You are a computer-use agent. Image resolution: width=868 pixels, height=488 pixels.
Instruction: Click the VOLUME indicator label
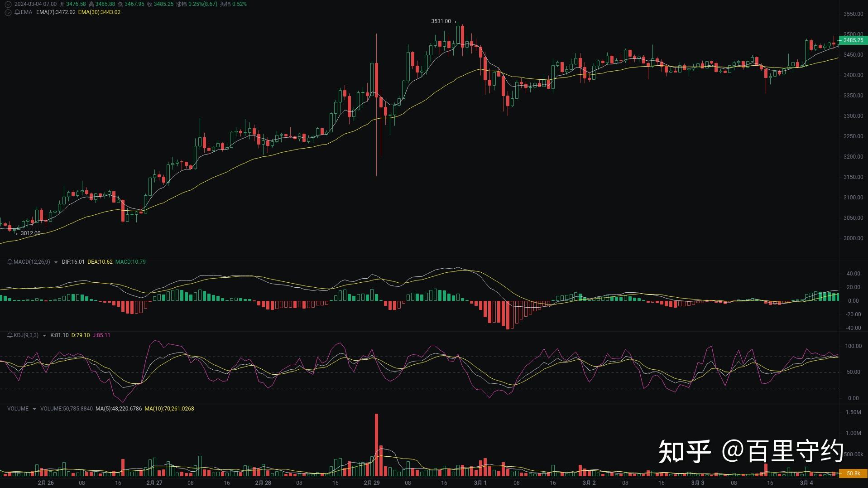(x=18, y=409)
